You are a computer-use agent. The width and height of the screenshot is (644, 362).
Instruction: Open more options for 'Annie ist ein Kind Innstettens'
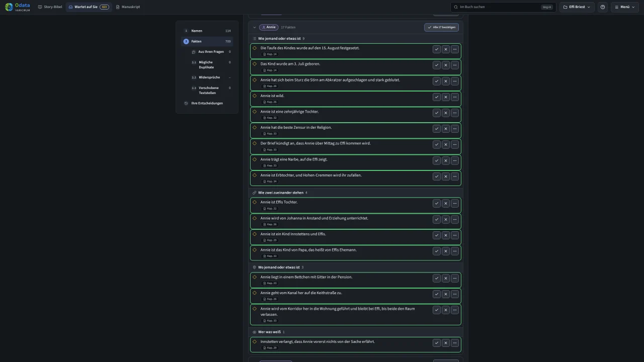pyautogui.click(x=455, y=235)
